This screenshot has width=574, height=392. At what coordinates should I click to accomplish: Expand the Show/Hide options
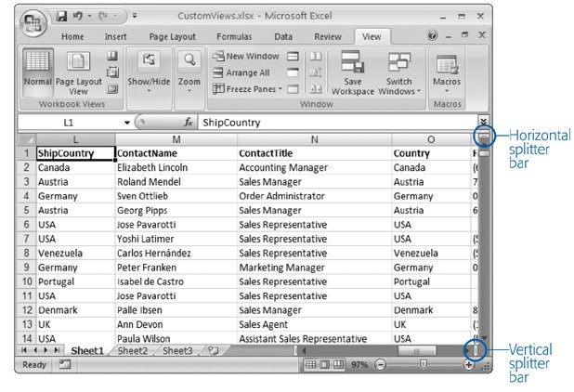click(x=148, y=72)
